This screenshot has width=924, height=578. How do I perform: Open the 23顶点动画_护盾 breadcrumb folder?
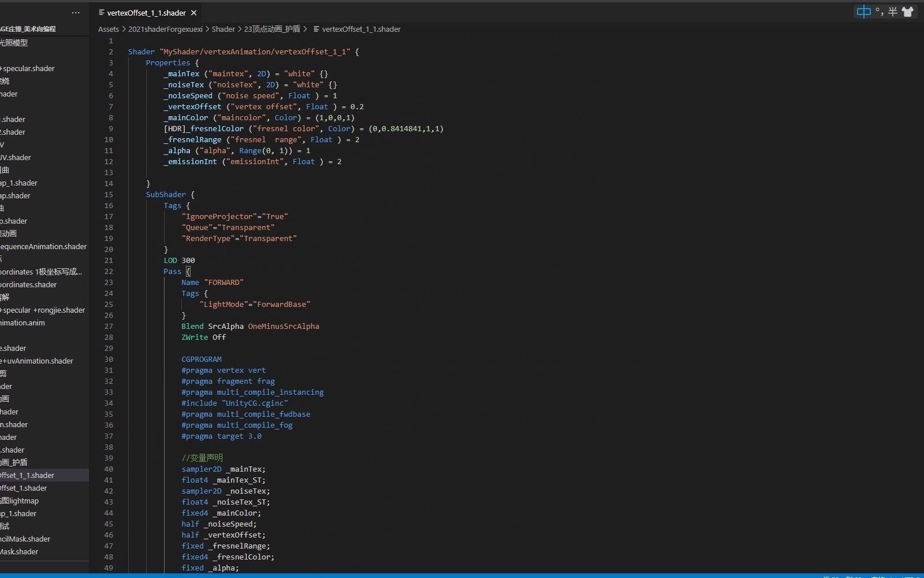pos(272,29)
